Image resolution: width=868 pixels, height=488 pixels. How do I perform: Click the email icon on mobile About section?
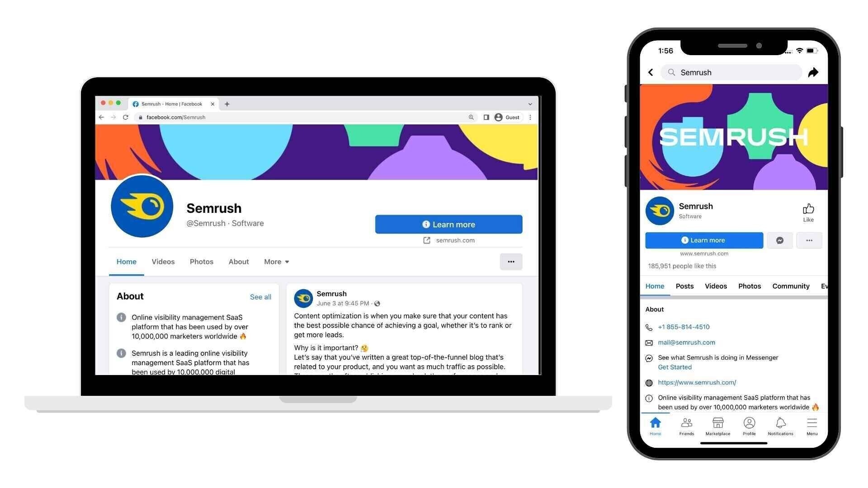pos(649,342)
